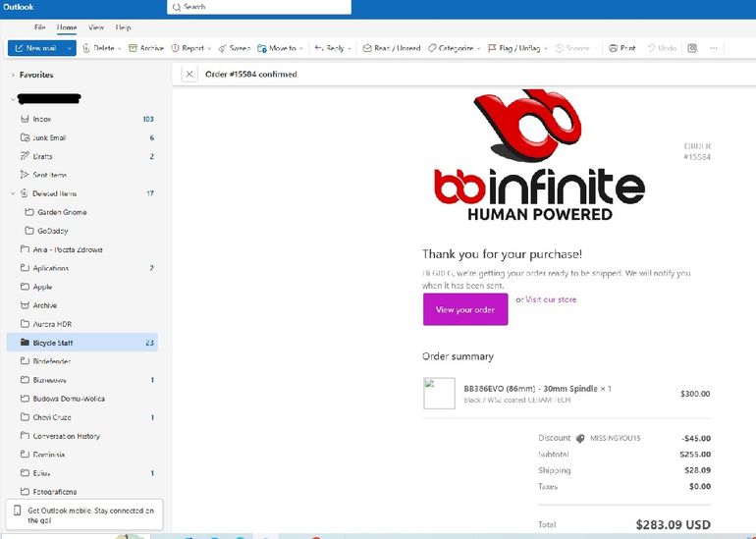Open the Garden Gnome subfolder

click(81, 212)
